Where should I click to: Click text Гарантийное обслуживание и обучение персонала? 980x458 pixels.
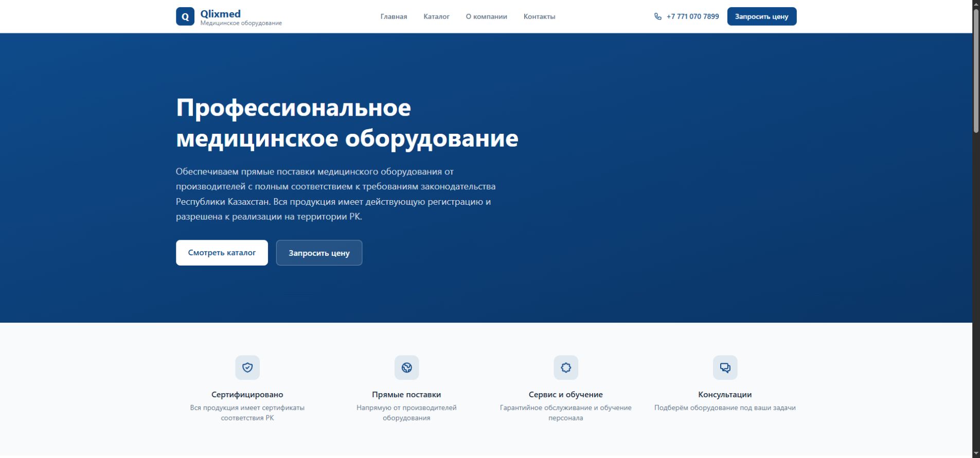[x=566, y=413]
